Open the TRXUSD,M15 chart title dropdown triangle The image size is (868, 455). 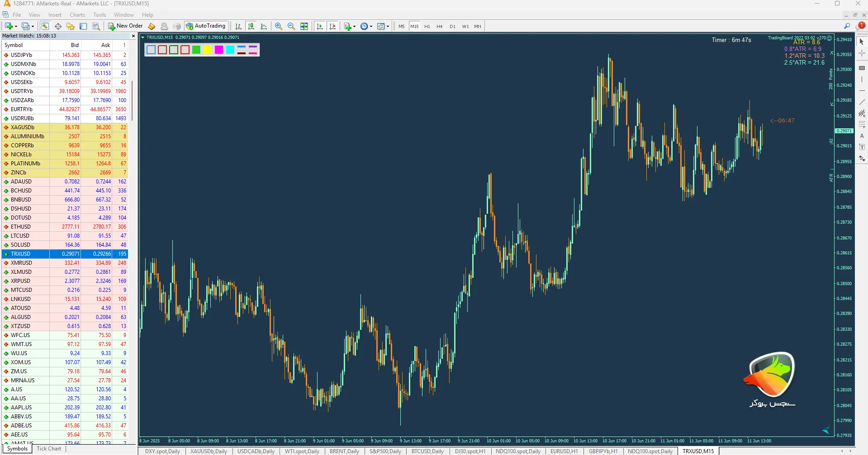[143, 38]
